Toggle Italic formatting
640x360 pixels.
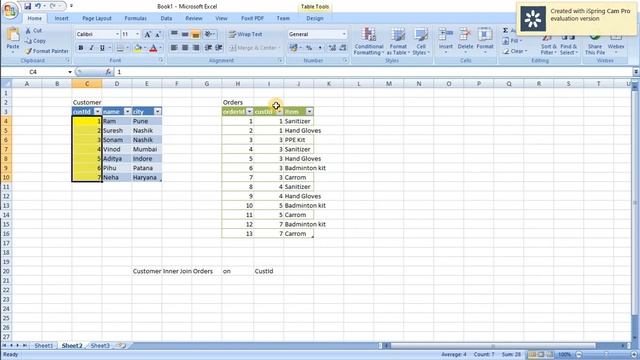[91, 48]
